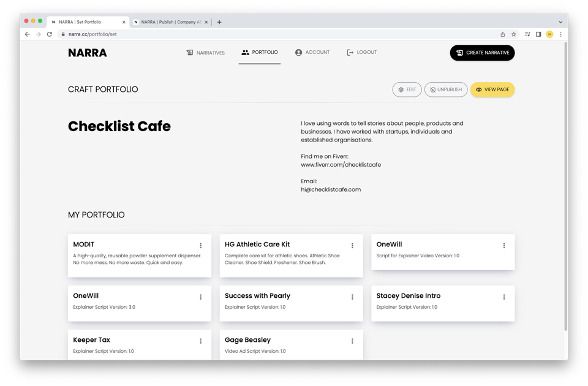This screenshot has width=588, height=386.
Task: Go to Narratives section
Action: [206, 53]
